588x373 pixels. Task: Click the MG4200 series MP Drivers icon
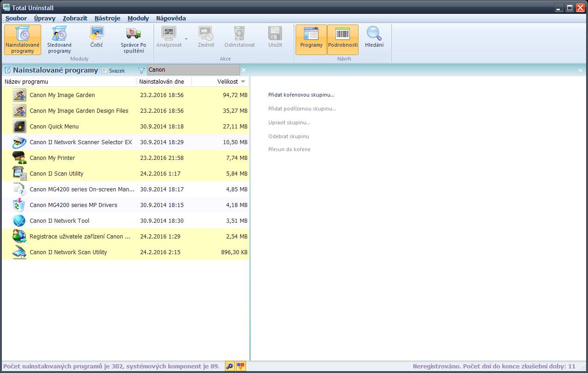tap(19, 205)
